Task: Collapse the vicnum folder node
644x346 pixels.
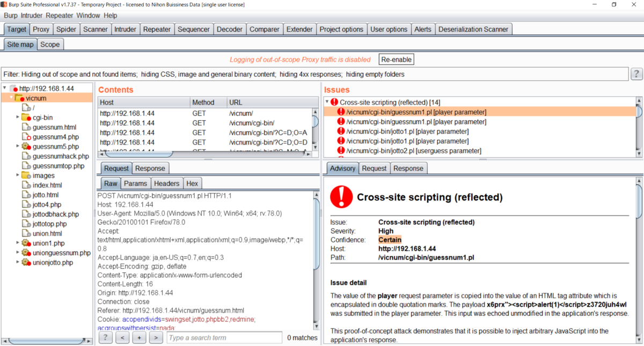Action: [x=11, y=98]
